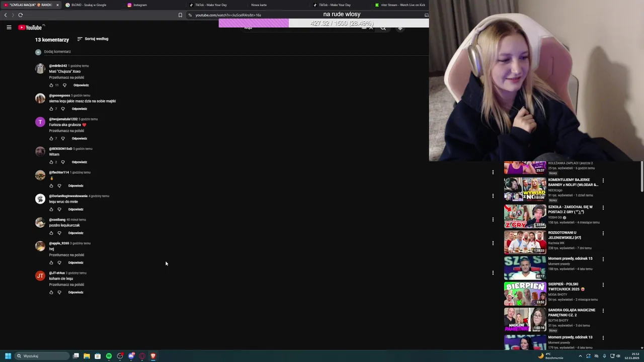Open the KOMENTUJEMY BAJERKE BANDY video thumbnail
The height and width of the screenshot is (362, 644).
tap(525, 189)
